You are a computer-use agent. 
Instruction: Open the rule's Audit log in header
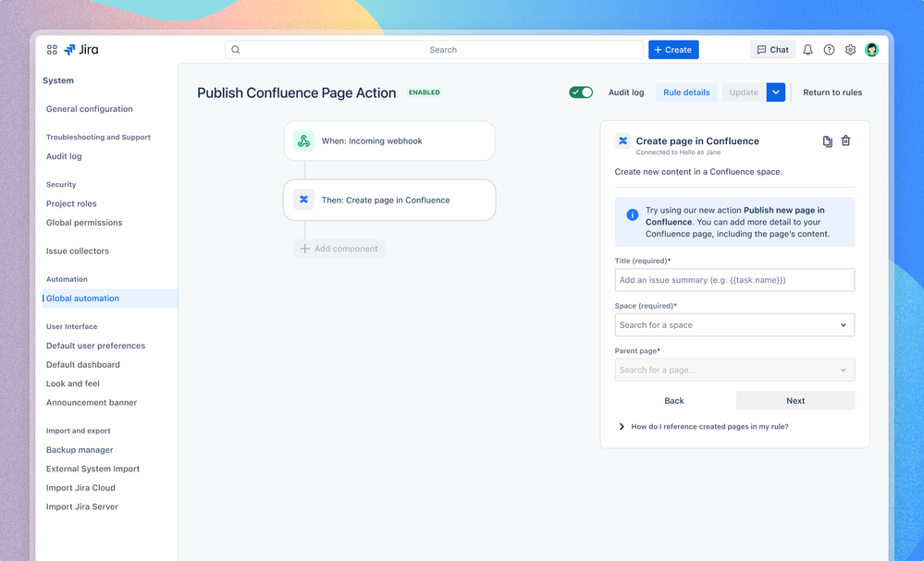tap(626, 92)
